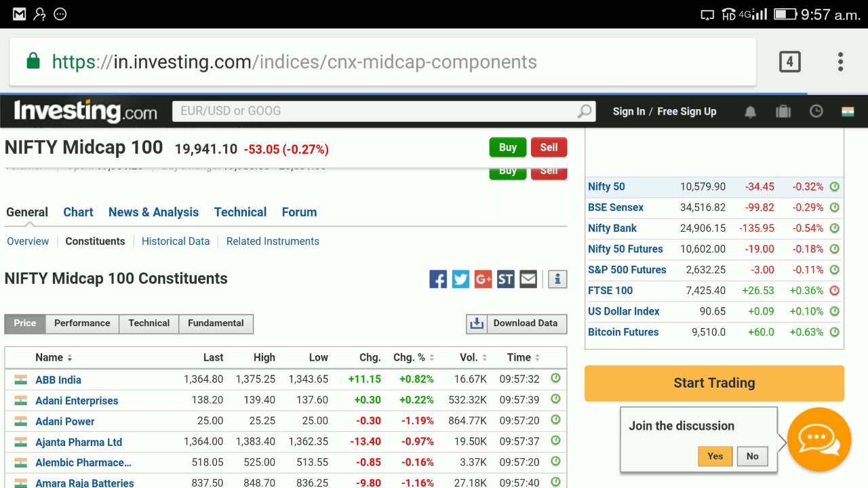Open the Amara Raja Batteries link
Screen dimensions: 868x488
click(x=85, y=483)
